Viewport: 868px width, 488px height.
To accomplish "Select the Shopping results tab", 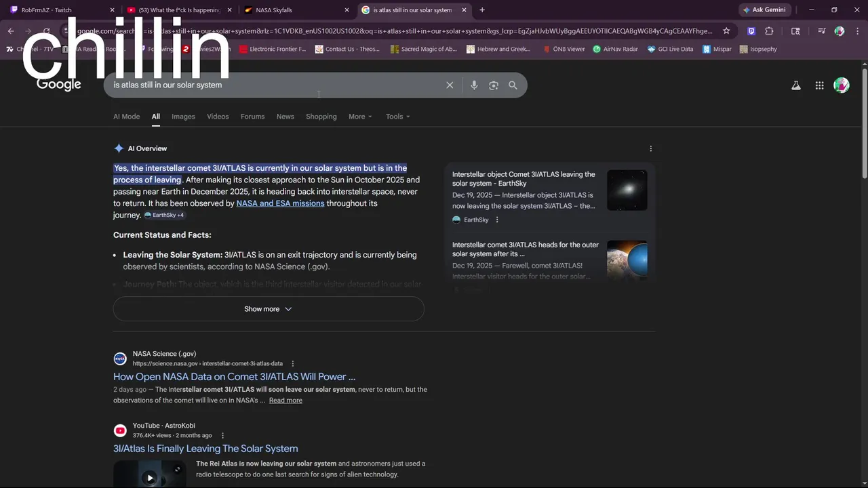I will 321,117.
